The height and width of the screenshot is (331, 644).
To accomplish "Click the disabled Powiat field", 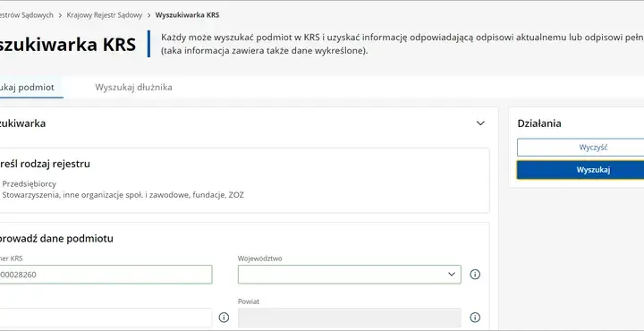I will (x=349, y=318).
